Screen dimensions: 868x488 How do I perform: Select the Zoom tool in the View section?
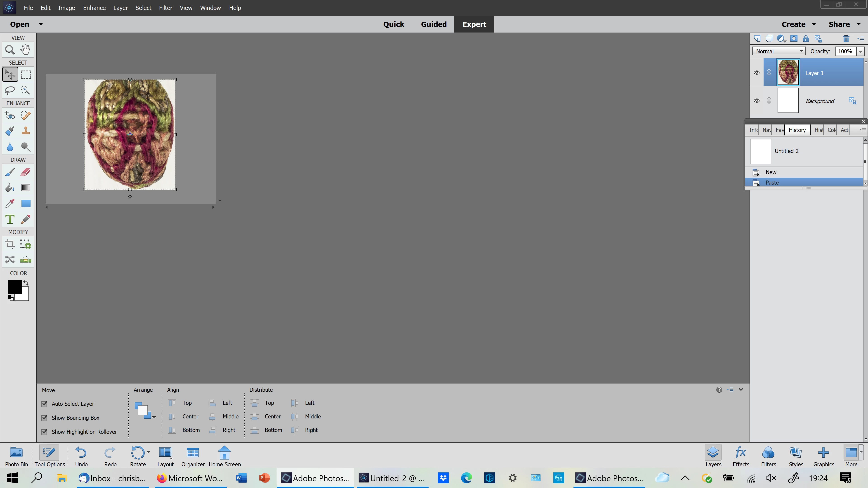(x=10, y=50)
